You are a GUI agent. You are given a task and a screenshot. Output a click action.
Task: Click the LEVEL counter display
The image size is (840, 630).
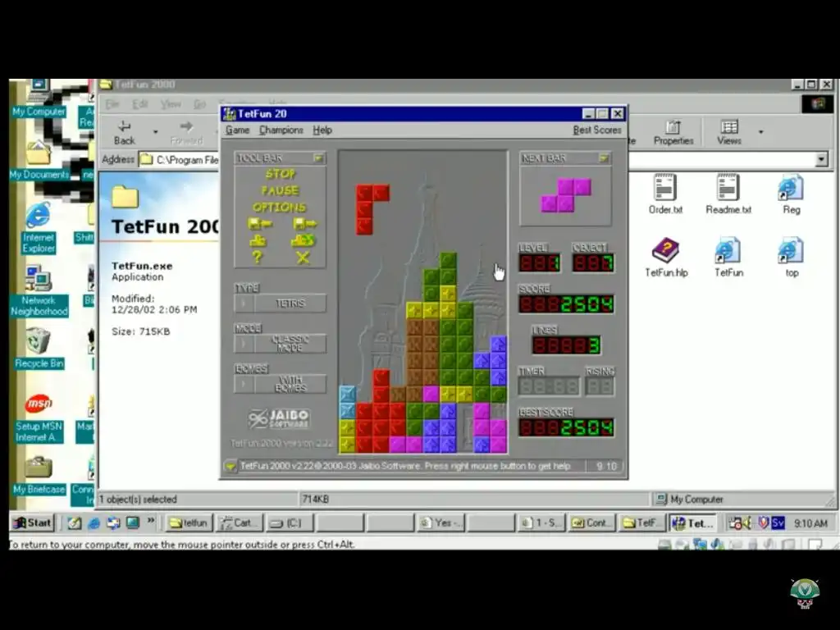pos(540,263)
